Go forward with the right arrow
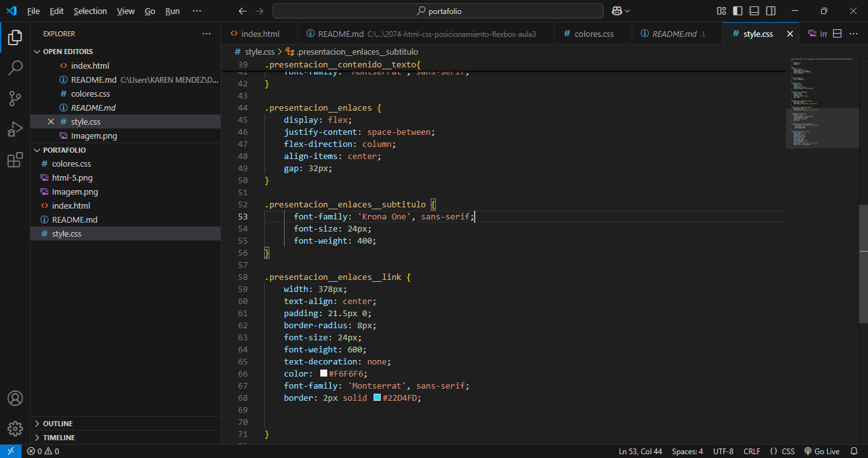Viewport: 868px width, 458px height. coord(259,11)
